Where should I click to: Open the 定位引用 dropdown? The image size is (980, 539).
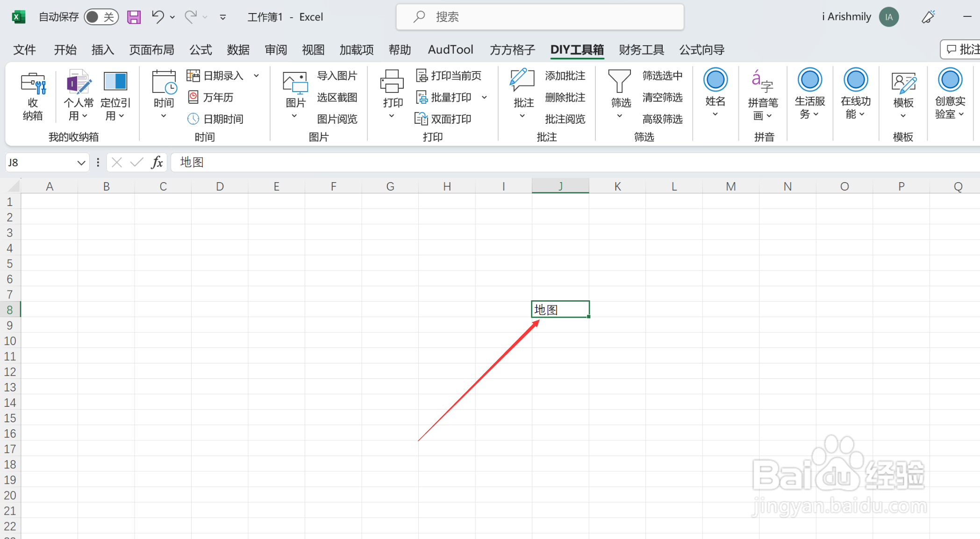[x=115, y=96]
